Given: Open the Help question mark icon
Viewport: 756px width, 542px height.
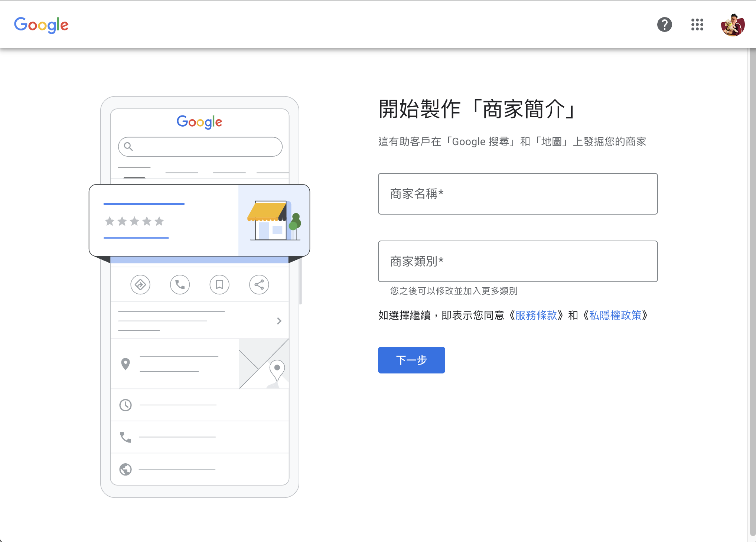Looking at the screenshot, I should pos(664,25).
